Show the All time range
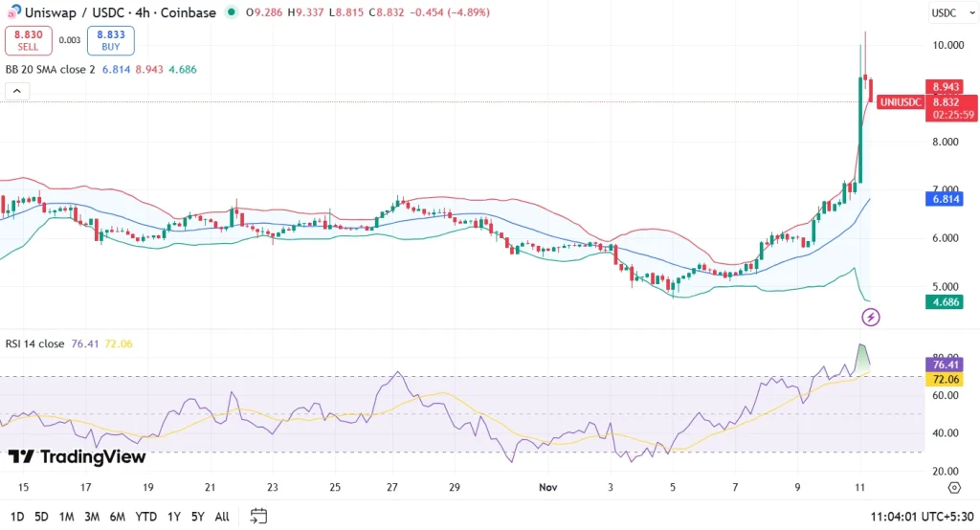 coord(221,517)
